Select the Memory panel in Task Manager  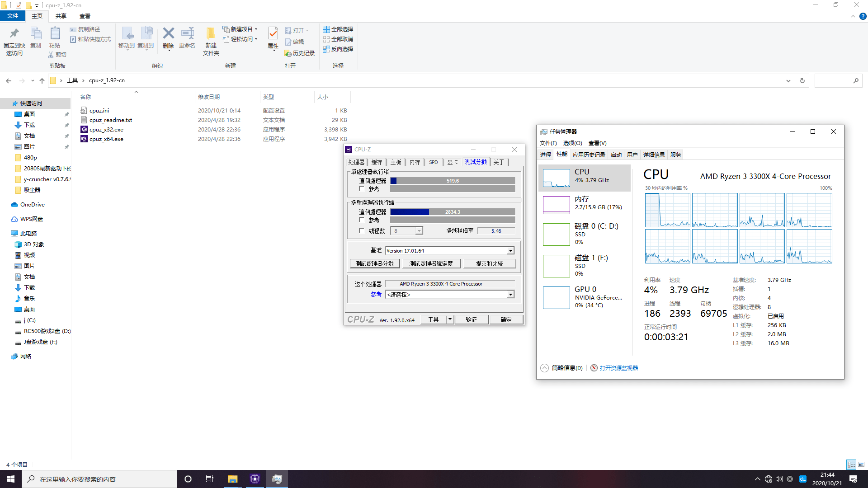click(x=584, y=205)
